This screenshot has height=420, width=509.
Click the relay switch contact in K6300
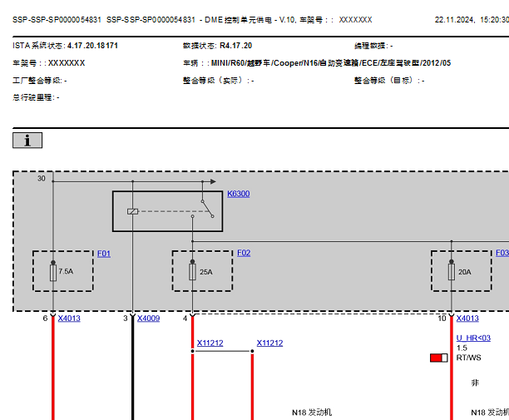(207, 209)
